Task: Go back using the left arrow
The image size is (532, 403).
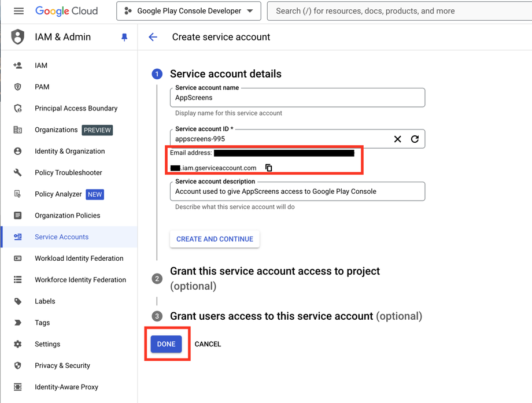Action: pos(153,37)
